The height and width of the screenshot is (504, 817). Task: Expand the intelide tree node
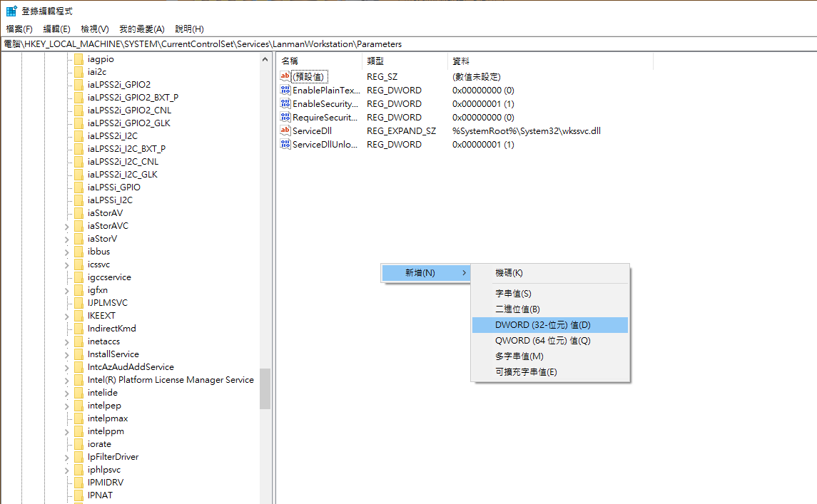coord(66,393)
